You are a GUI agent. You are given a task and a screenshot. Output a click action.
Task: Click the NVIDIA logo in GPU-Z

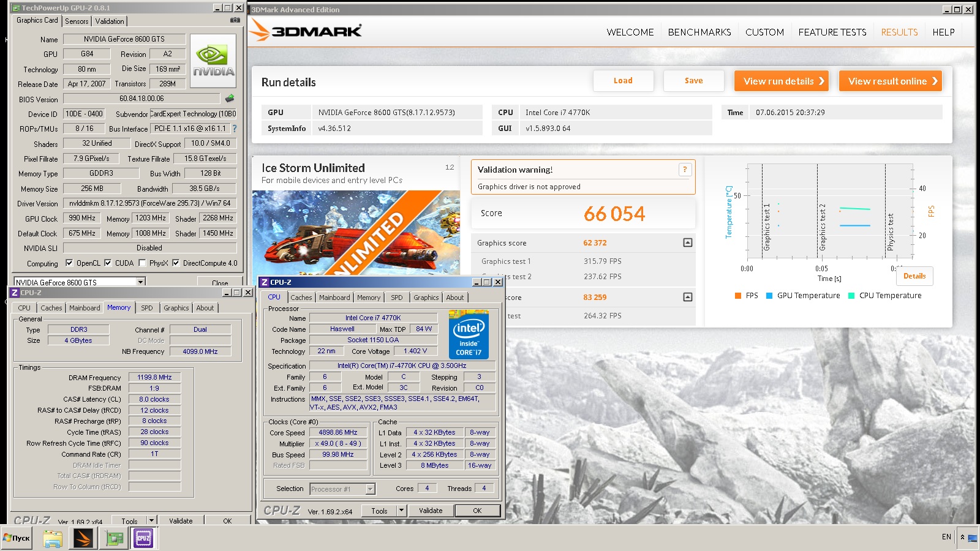click(x=213, y=61)
